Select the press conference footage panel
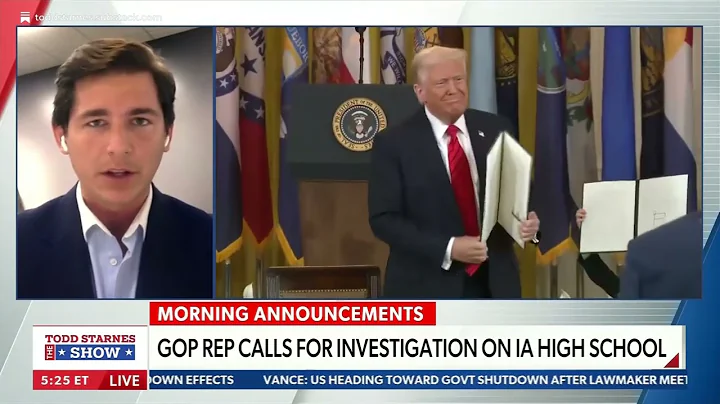This screenshot has width=720, height=404. [x=459, y=163]
